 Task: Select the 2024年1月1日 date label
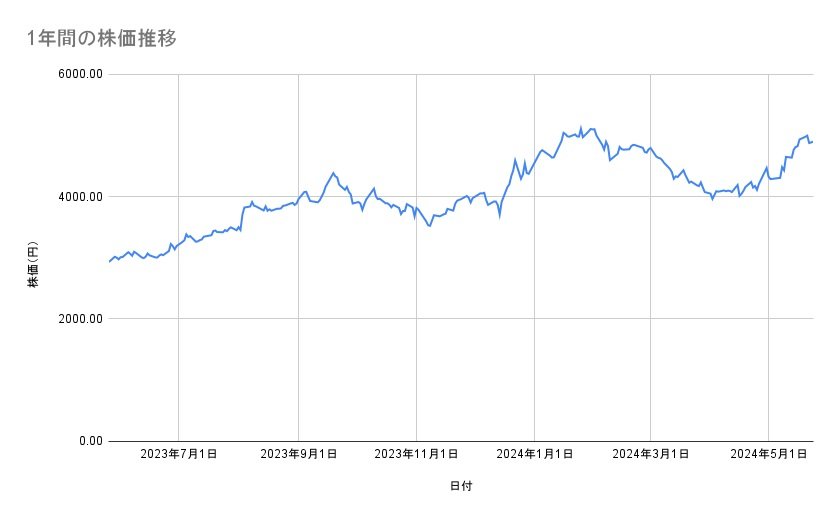[x=534, y=455]
